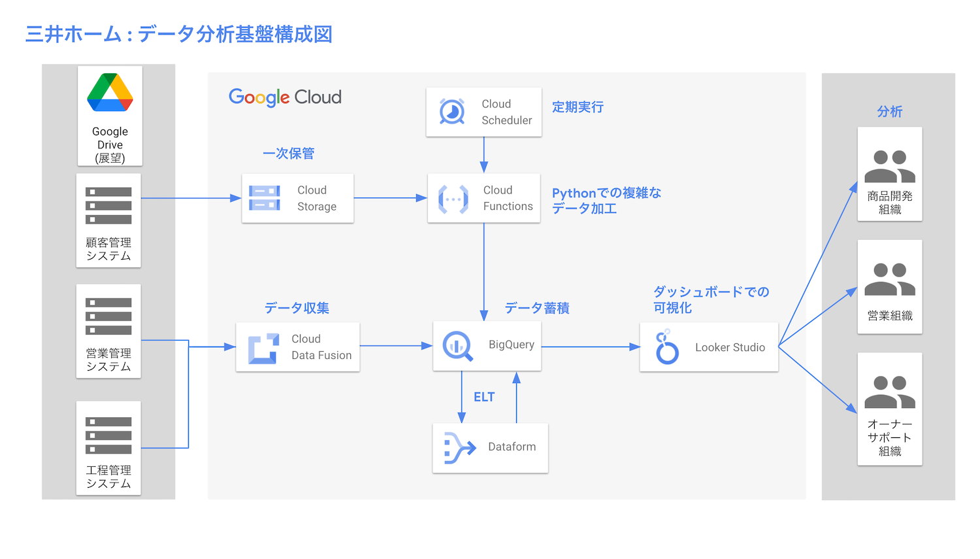Click the 一次保管 caption
This screenshot has width=980, height=559.
click(288, 154)
